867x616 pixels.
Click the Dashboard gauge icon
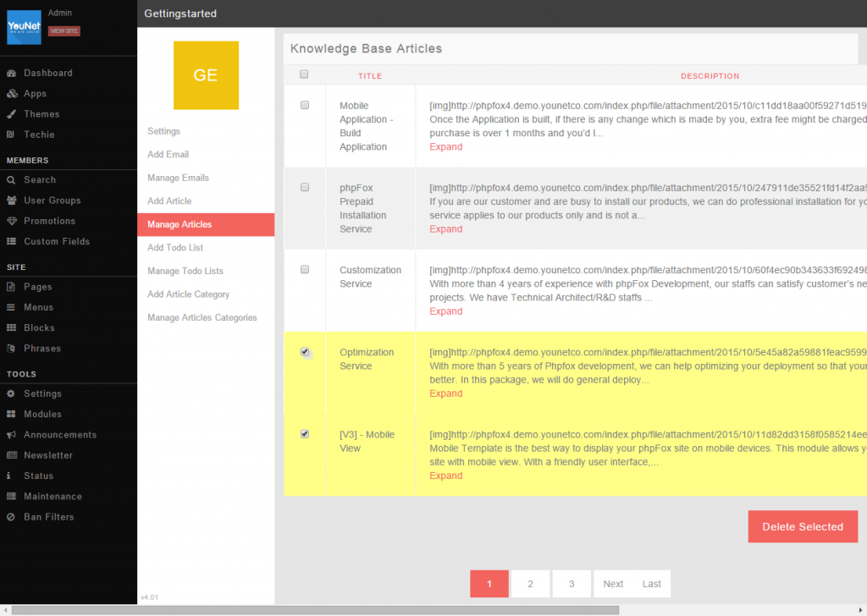pyautogui.click(x=11, y=73)
